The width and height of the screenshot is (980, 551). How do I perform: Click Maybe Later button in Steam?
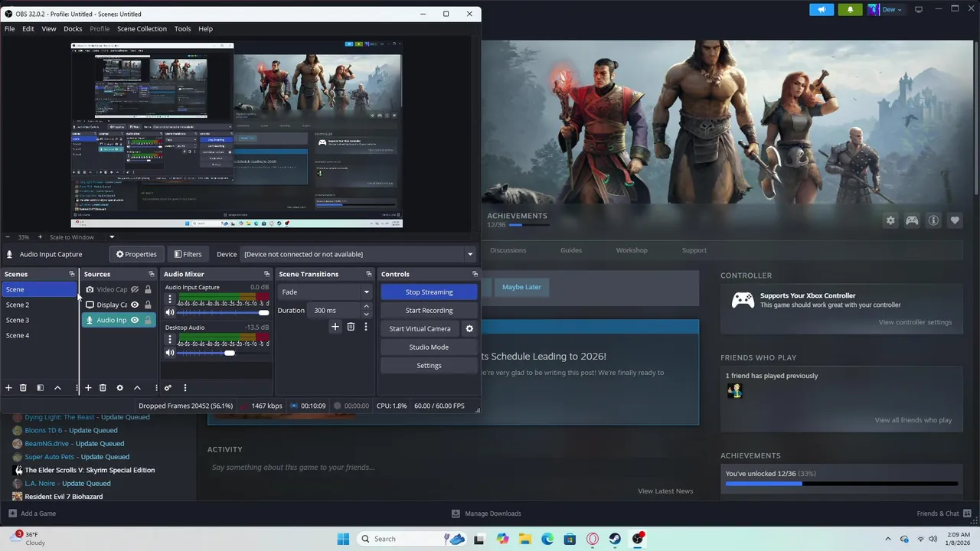tap(521, 287)
